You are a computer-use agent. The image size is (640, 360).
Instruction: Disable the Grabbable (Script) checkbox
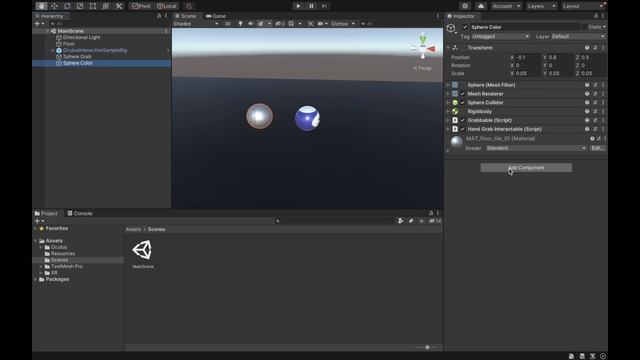coord(463,120)
